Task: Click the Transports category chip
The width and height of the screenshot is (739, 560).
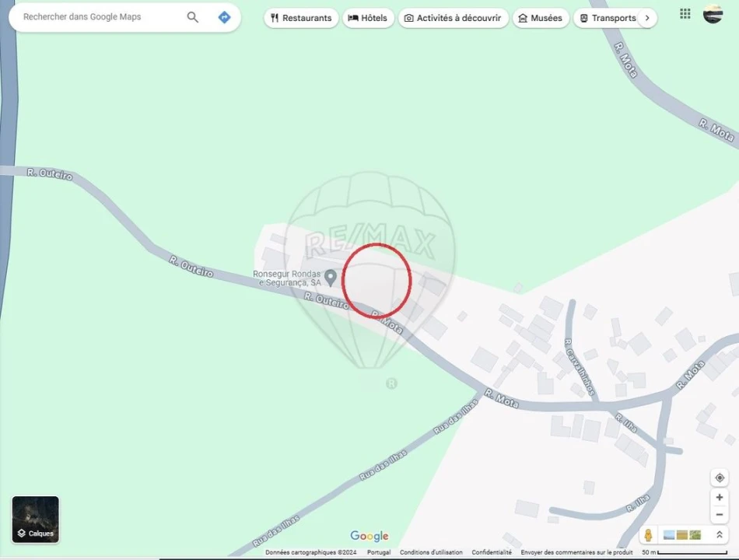Action: click(608, 18)
